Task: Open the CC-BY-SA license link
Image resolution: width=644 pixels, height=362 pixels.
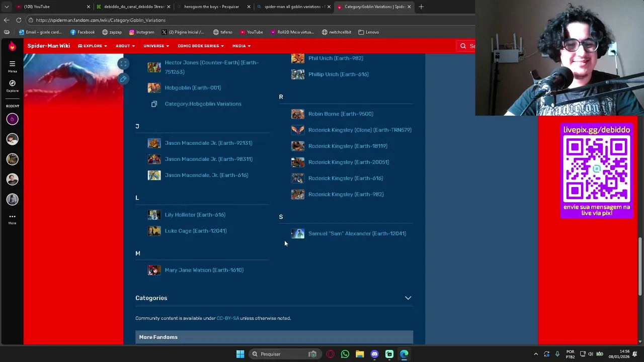Action: [227, 318]
